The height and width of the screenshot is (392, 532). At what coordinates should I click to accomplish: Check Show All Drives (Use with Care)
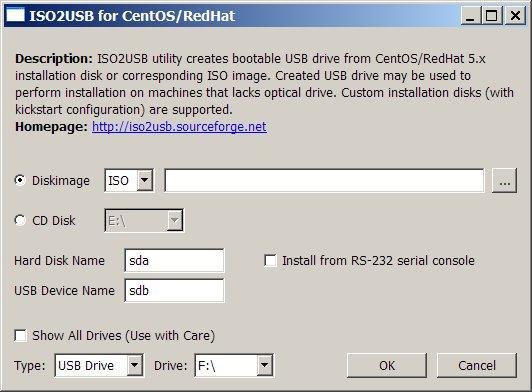click(x=20, y=335)
